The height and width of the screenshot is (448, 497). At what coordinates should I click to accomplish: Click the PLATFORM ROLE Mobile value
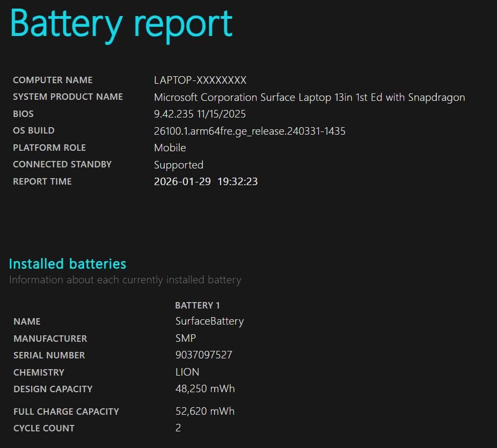pyautogui.click(x=170, y=148)
